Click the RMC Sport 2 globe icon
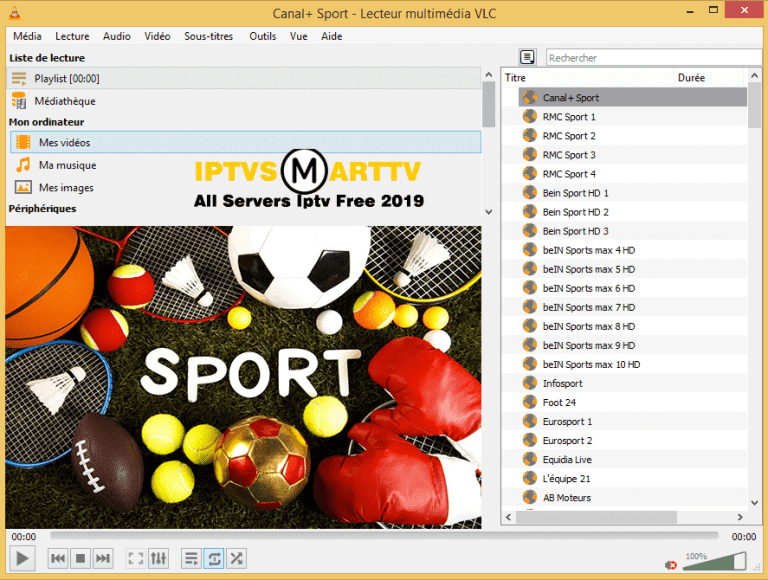768x580 pixels. pos(529,135)
